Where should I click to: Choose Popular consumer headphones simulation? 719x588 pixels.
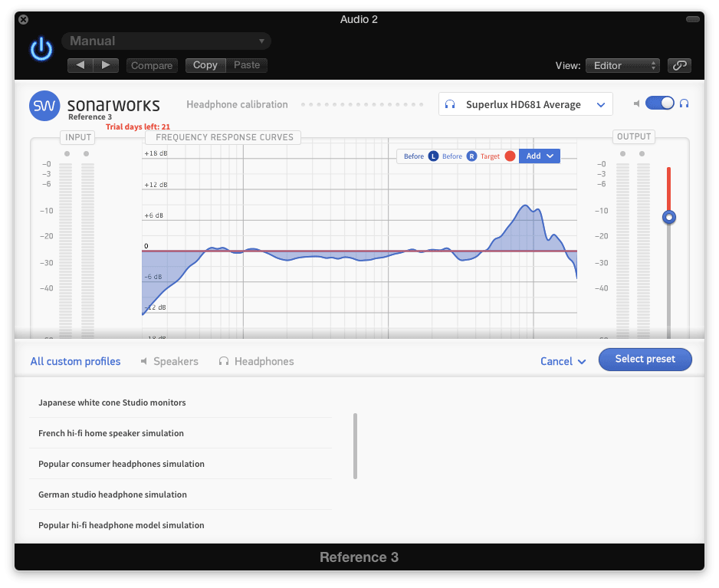tap(181, 464)
